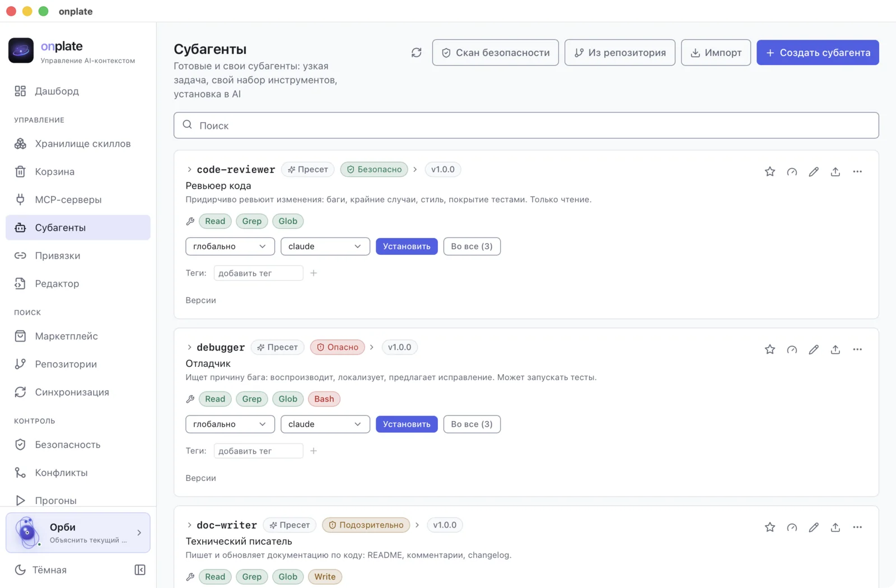Open the claude target dropdown for debugger

[x=325, y=424]
